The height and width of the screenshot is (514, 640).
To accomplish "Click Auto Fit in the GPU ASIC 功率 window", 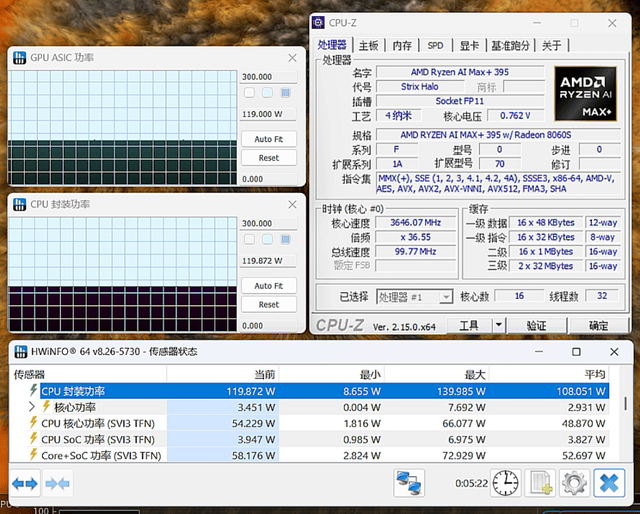I will pyautogui.click(x=269, y=139).
